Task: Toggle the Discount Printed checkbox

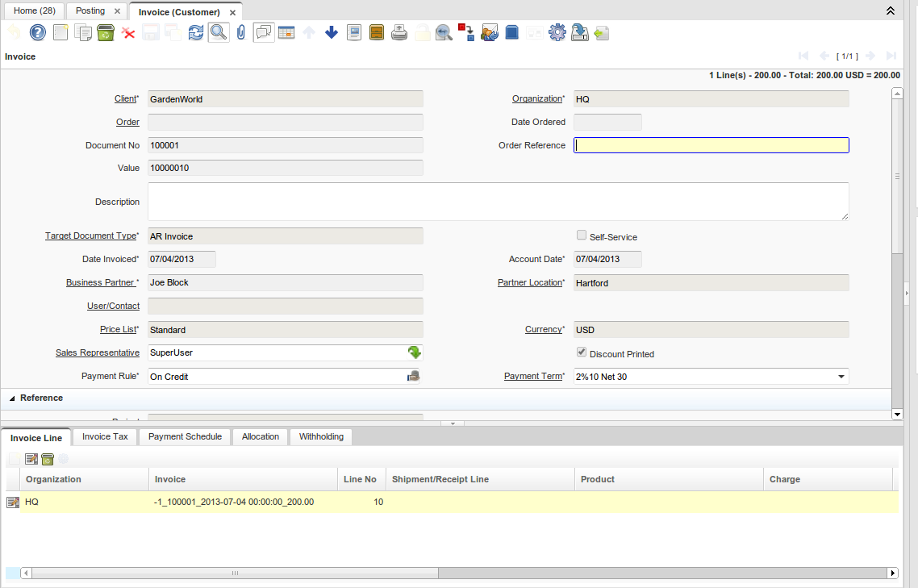Action: coord(582,352)
